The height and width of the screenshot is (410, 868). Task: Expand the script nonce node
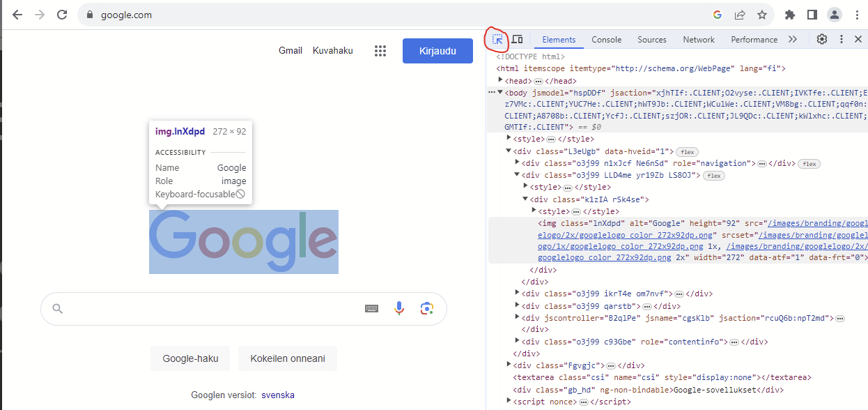509,401
